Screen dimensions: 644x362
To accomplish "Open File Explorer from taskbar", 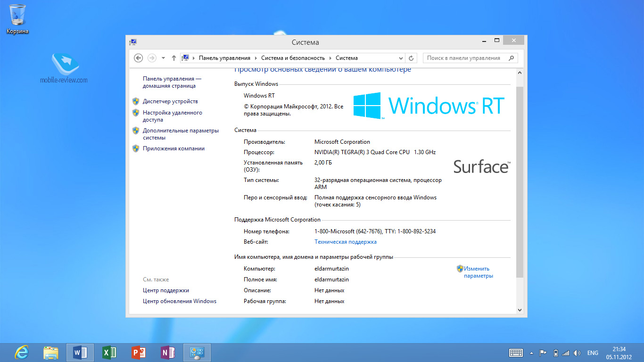I will pos(51,353).
